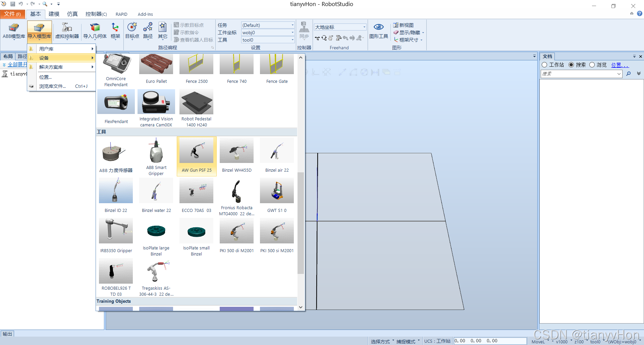Image resolution: width=644 pixels, height=345 pixels.
Task: Open the 捕捉模式 status bar dropdown
Action: coord(408,341)
